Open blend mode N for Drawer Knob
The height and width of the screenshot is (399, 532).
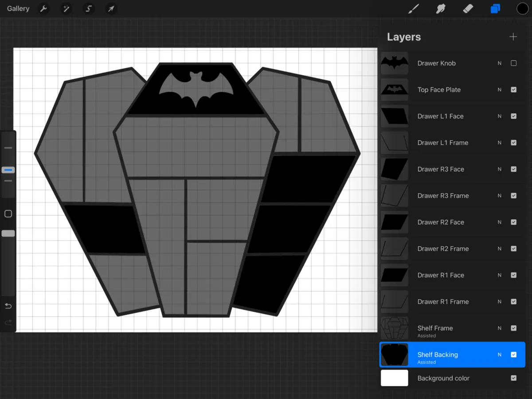500,63
